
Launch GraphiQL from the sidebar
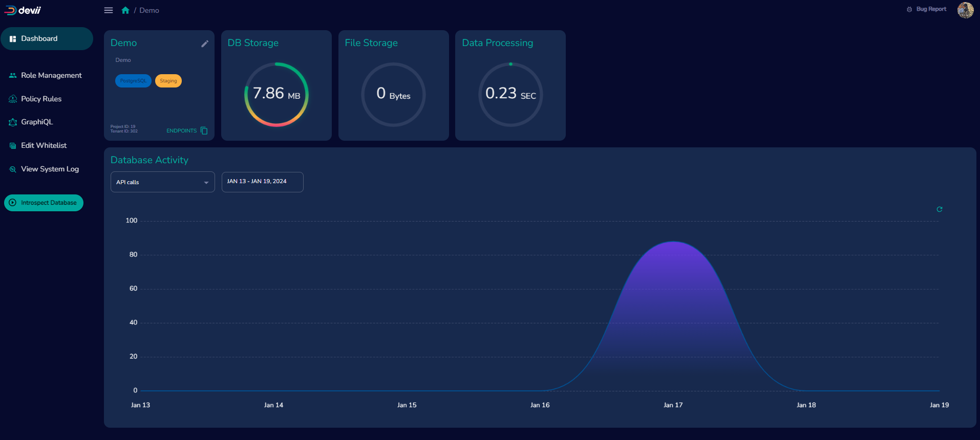click(x=36, y=122)
